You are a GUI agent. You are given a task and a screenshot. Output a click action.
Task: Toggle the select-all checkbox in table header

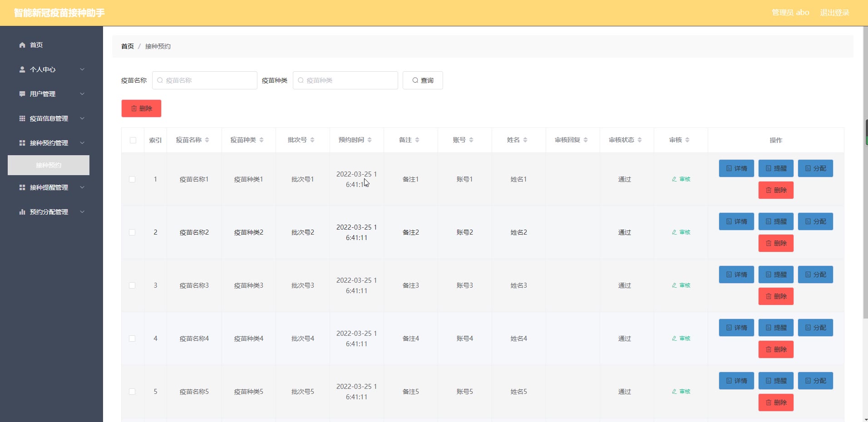133,140
